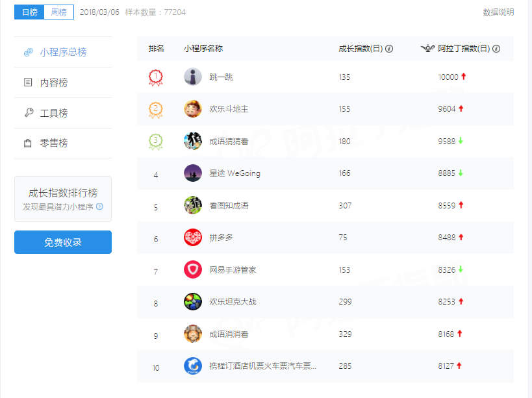Select 零售榜 in the sidebar
The image size is (532, 398).
point(63,143)
